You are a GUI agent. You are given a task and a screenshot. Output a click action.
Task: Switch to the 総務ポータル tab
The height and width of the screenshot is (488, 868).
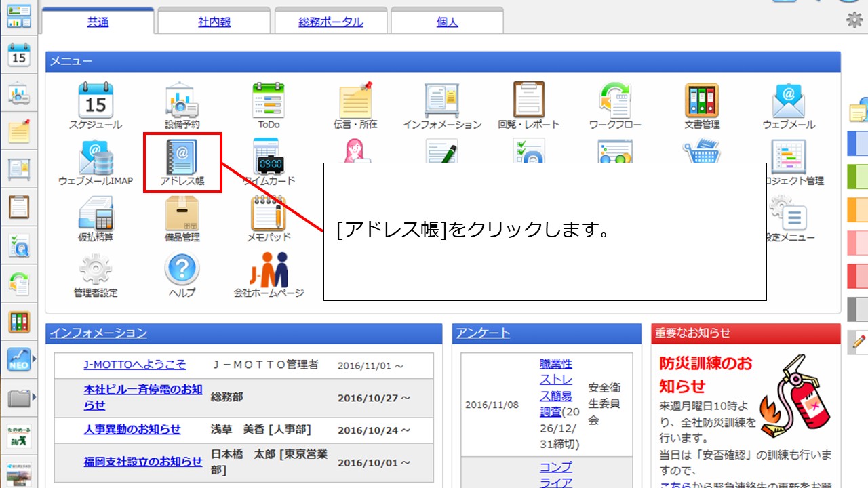click(331, 22)
